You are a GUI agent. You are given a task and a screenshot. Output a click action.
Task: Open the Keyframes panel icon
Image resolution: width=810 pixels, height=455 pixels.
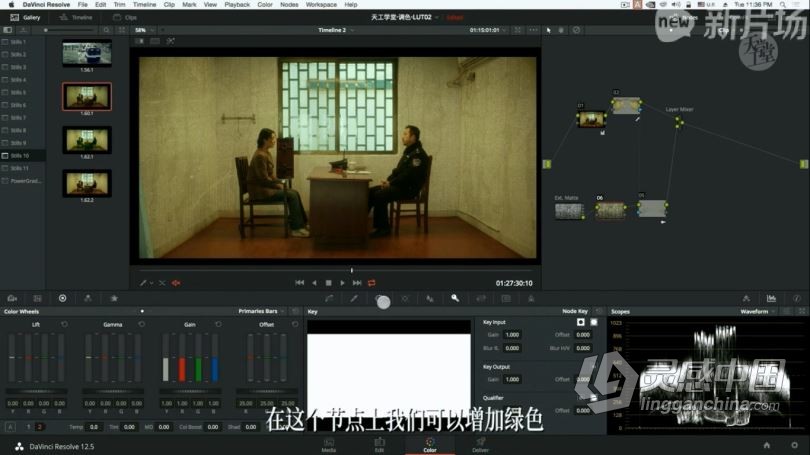pyautogui.click(x=746, y=299)
